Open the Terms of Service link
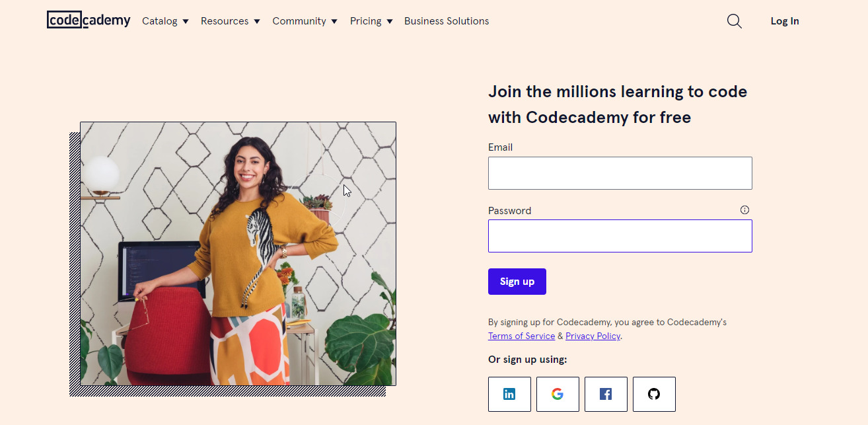Image resolution: width=868 pixels, height=425 pixels. [x=521, y=336]
